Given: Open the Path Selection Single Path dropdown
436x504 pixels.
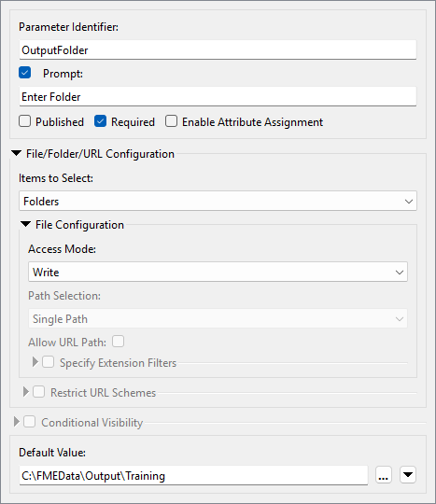Looking at the screenshot, I should point(218,318).
